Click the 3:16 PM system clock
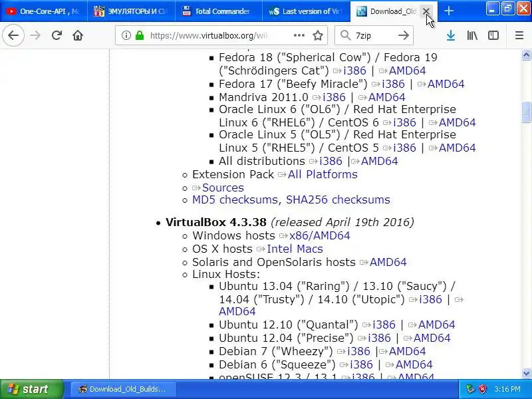The width and height of the screenshot is (532, 399). pos(507,389)
